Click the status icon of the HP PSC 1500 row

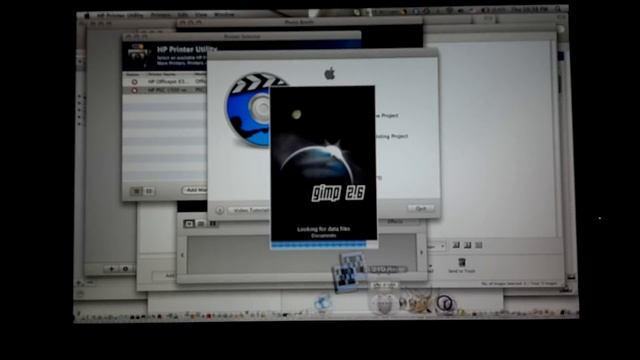point(134,90)
